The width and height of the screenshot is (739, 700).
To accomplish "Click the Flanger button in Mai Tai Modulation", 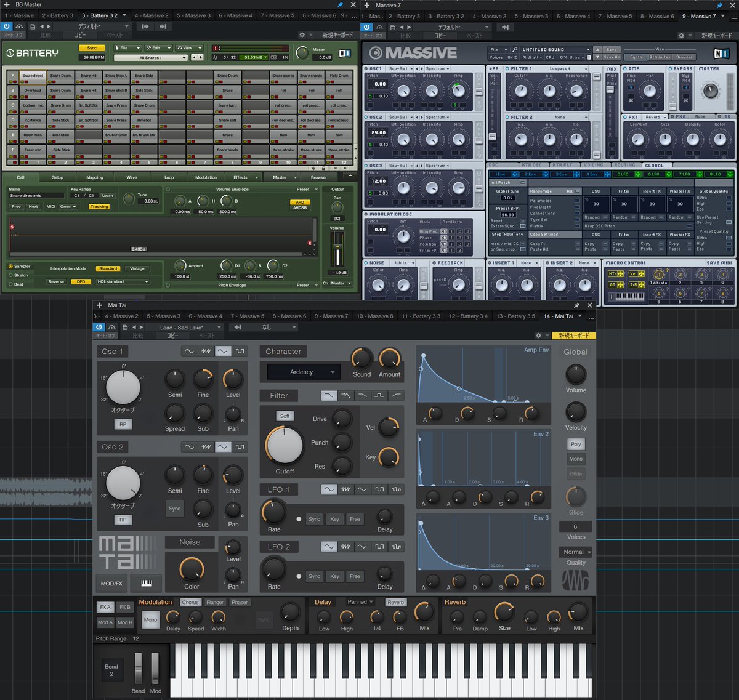I will tap(215, 602).
